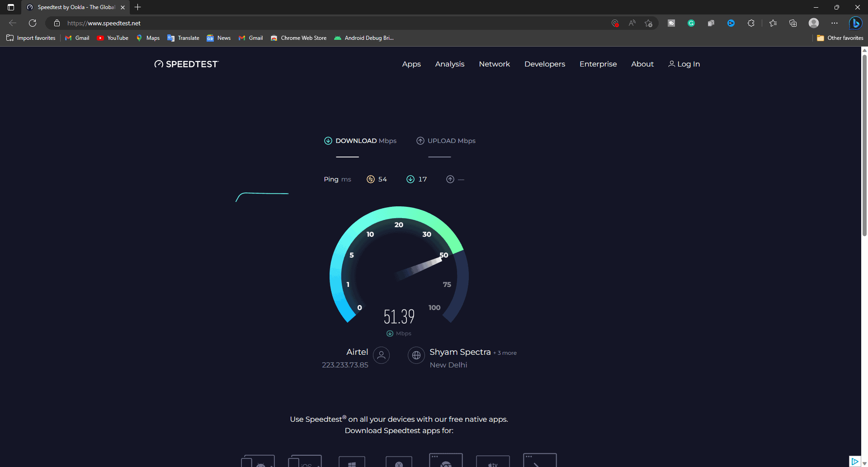Click the Bing Copilot sidebar icon

[x=855, y=23]
